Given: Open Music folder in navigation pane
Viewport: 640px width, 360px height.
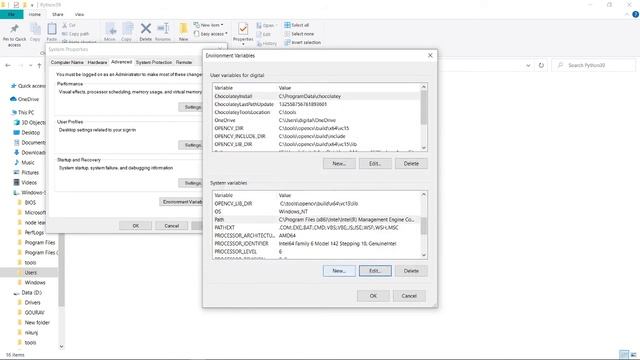Looking at the screenshot, I should 24,162.
